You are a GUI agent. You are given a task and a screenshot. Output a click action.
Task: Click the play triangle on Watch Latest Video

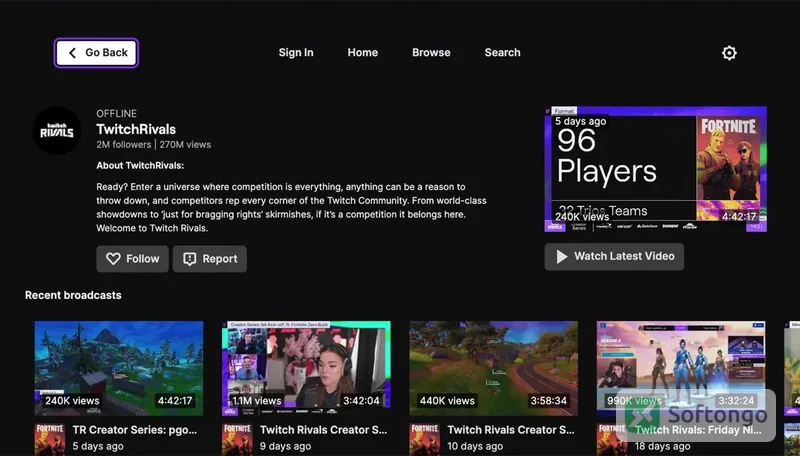pos(562,256)
